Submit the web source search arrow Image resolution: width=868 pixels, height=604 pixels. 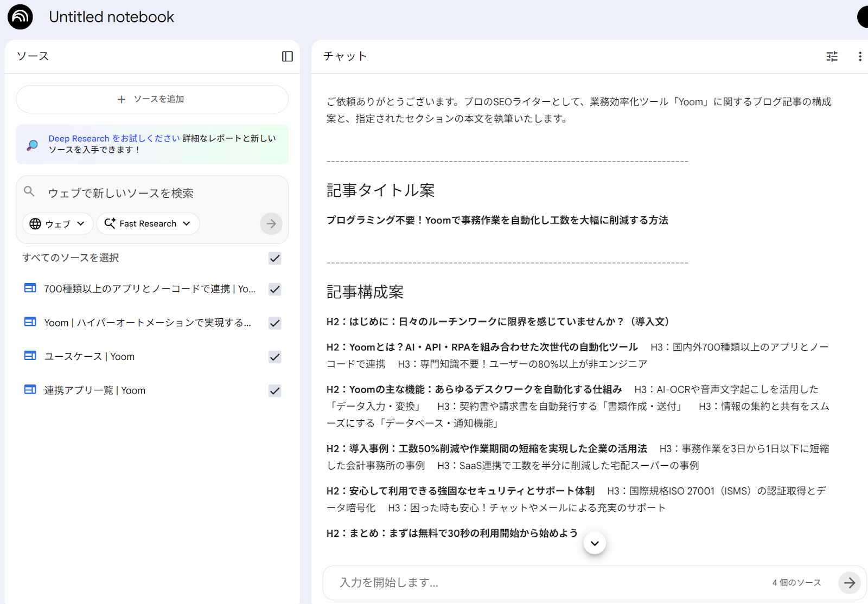[271, 224]
